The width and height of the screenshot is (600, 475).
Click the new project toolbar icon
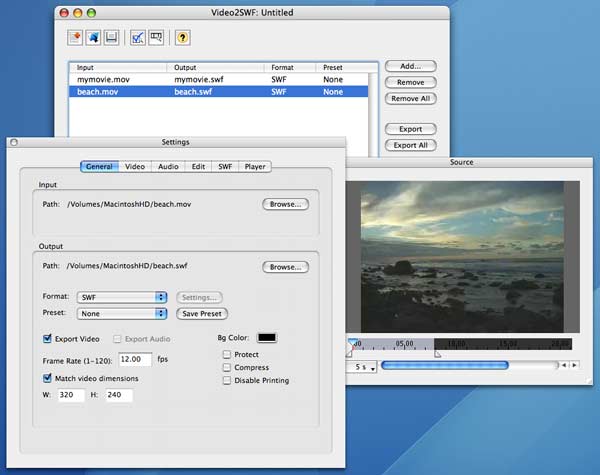tap(75, 38)
